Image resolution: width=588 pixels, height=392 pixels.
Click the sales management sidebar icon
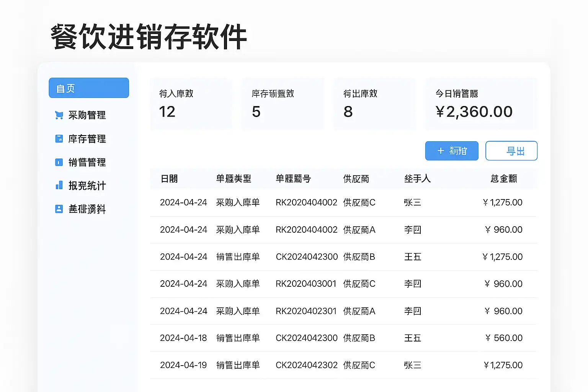click(59, 162)
